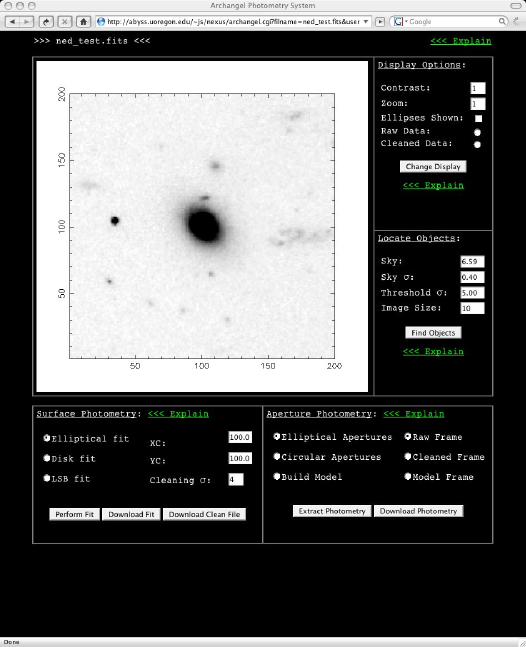Screen dimensions: 526x647
Task: Click inside the Threshold sigma input field
Action: [472, 293]
